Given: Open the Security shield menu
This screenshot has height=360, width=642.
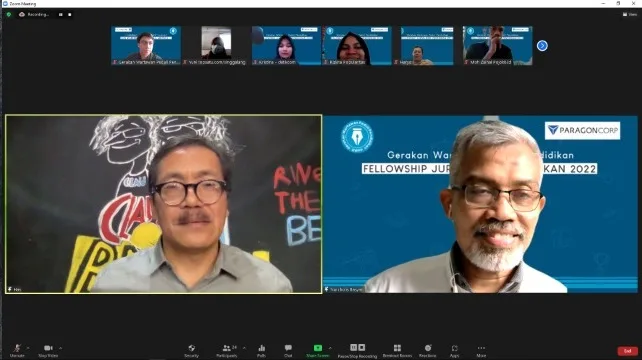Looking at the screenshot, I should pyautogui.click(x=191, y=351).
